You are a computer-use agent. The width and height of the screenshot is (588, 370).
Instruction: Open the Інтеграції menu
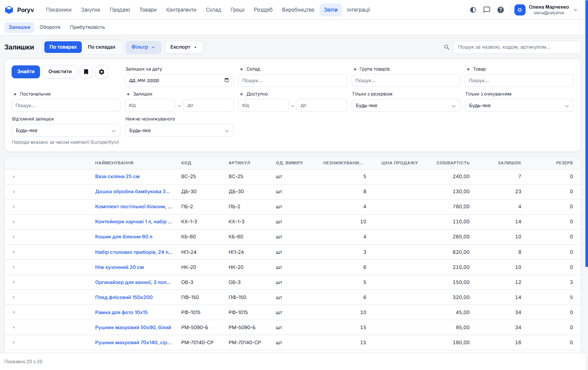click(359, 10)
